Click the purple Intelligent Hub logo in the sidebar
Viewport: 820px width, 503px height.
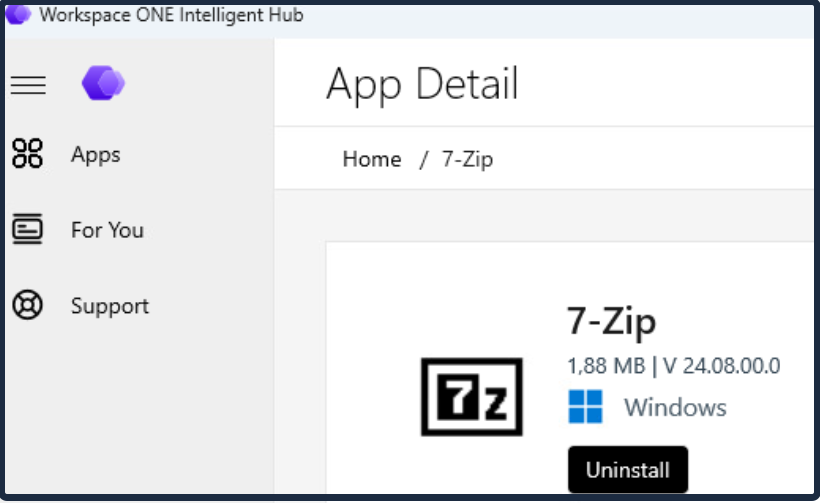(104, 83)
